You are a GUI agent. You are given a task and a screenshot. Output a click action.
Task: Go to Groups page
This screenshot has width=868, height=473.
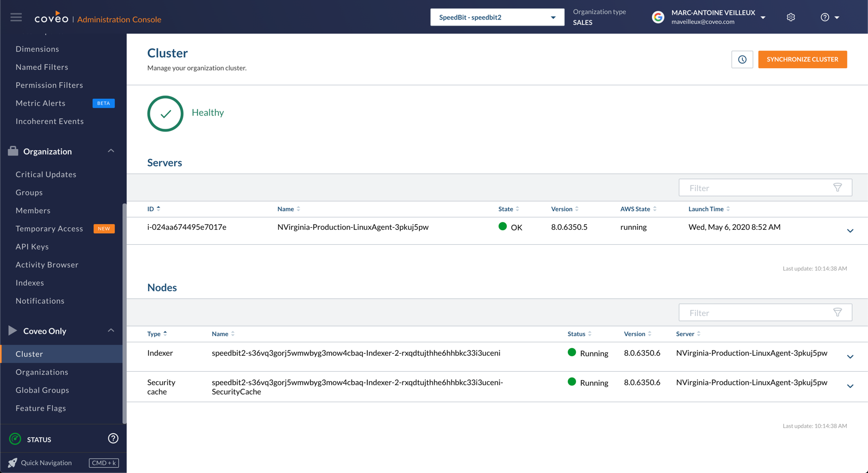coord(29,192)
